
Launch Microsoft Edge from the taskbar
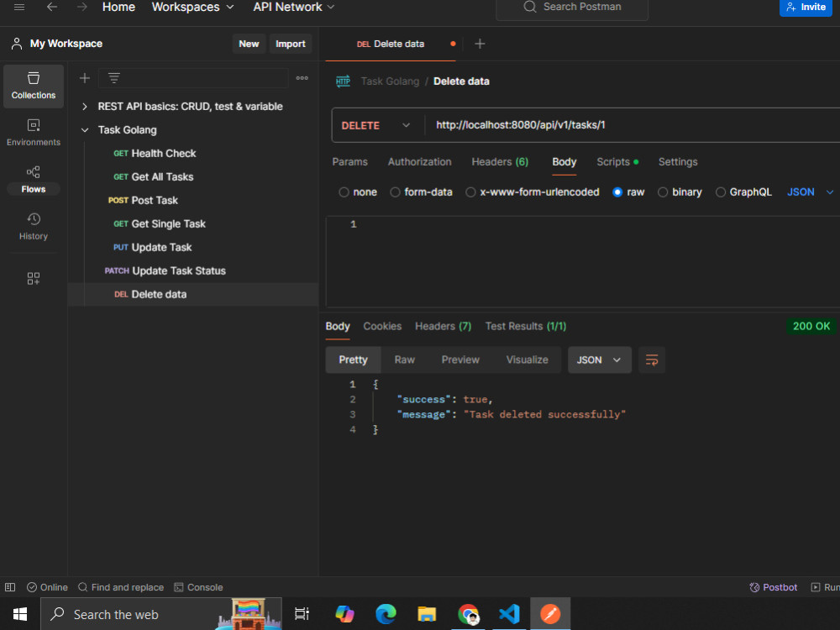point(386,614)
